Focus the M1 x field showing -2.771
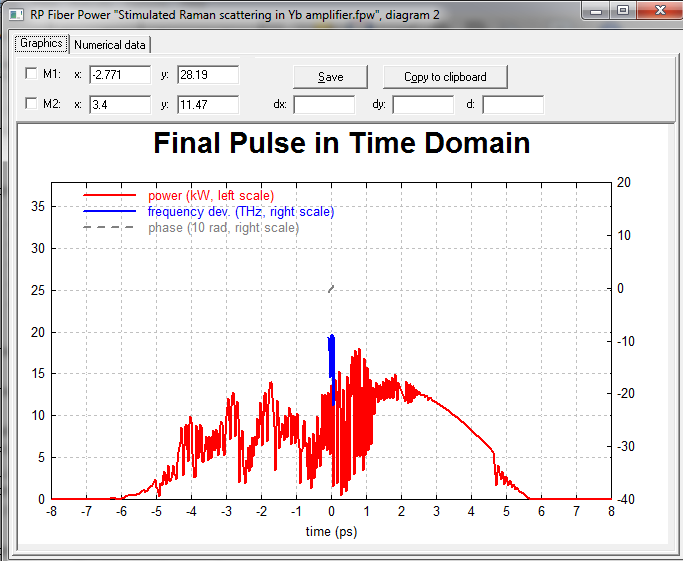Viewport: 683px width, 561px height. coord(120,75)
